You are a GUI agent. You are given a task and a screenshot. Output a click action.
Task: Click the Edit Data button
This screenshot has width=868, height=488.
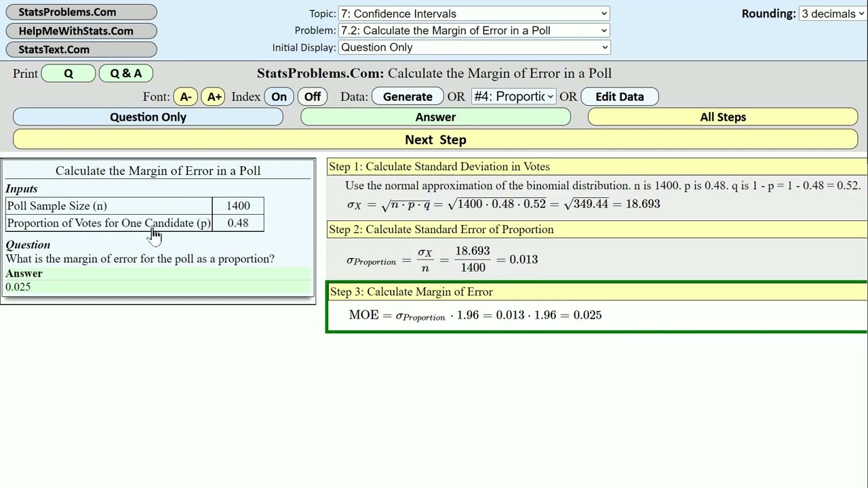pyautogui.click(x=620, y=96)
